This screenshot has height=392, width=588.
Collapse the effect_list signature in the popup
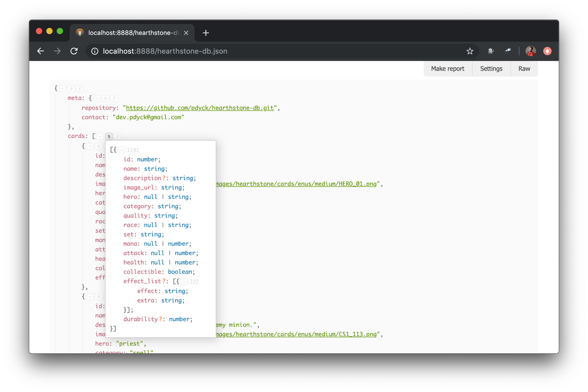[x=184, y=282]
